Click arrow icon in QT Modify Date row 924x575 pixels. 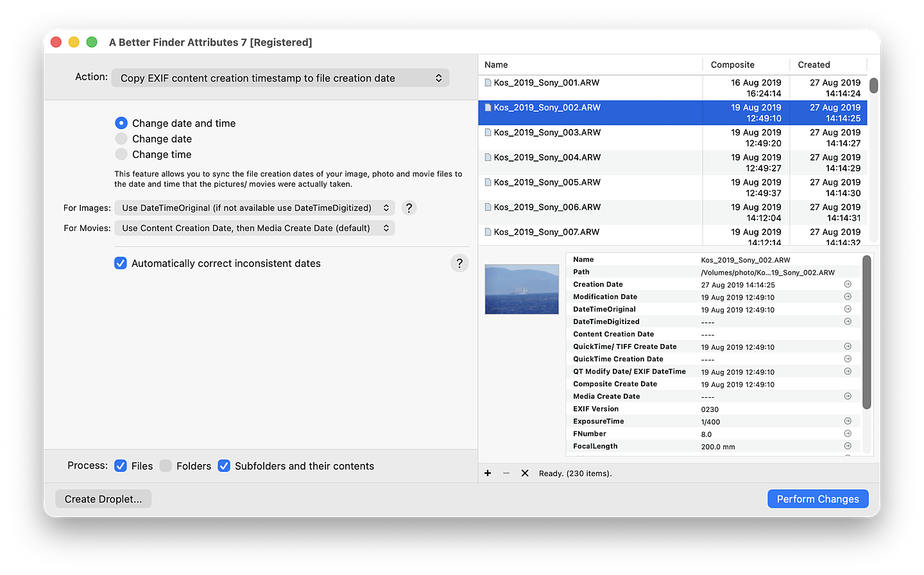(848, 372)
